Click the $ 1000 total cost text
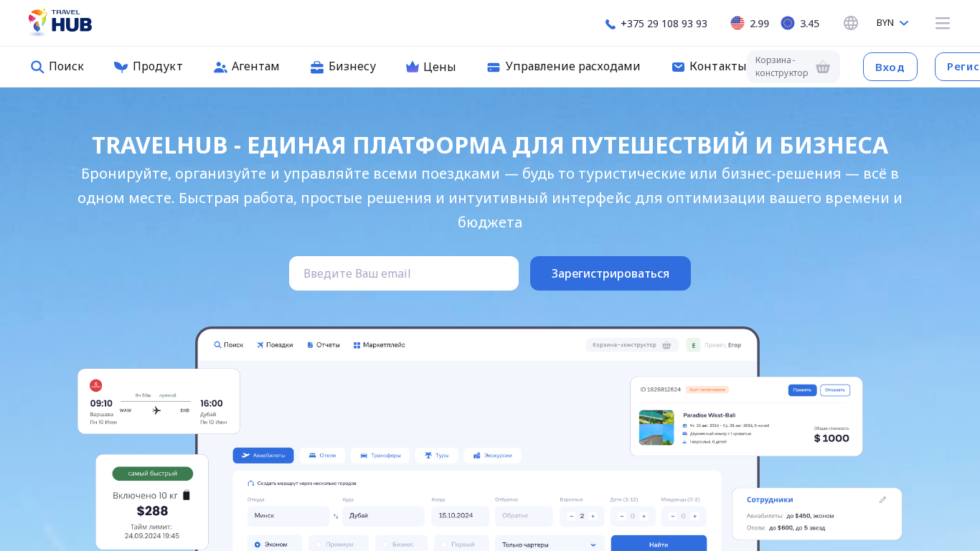The image size is (980, 551). 831,438
